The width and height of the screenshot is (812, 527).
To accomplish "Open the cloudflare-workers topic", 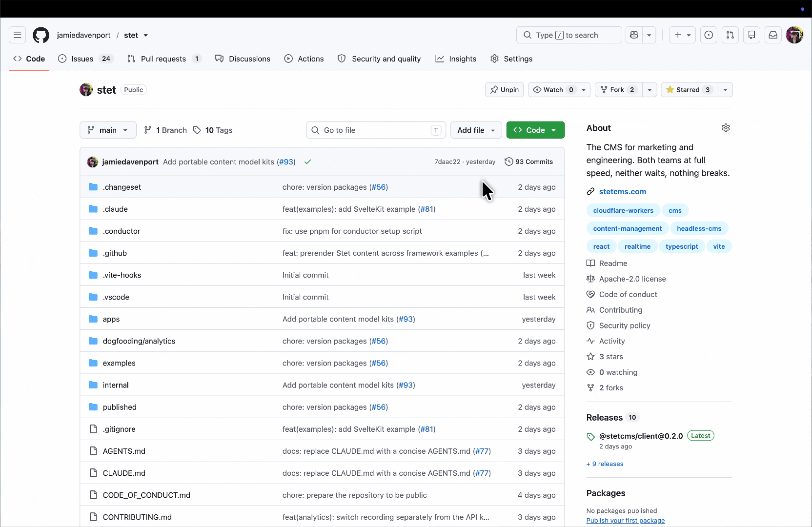I will click(623, 211).
